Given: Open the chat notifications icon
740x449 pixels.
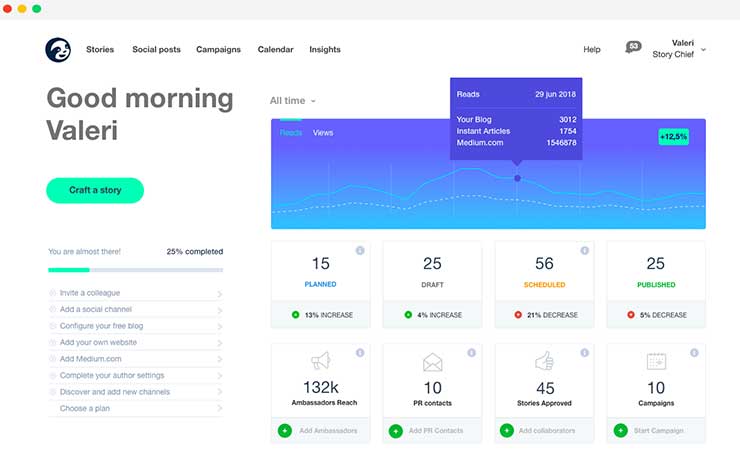Looking at the screenshot, I should point(633,47).
